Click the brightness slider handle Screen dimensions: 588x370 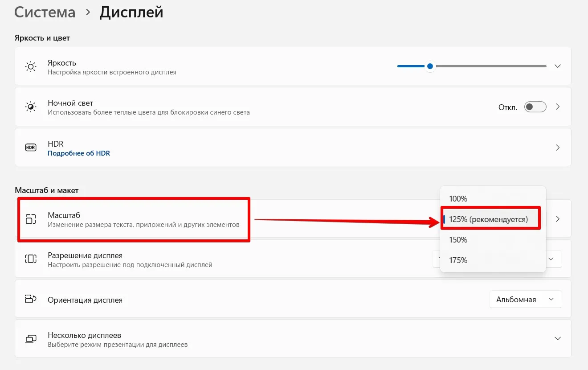(x=430, y=66)
